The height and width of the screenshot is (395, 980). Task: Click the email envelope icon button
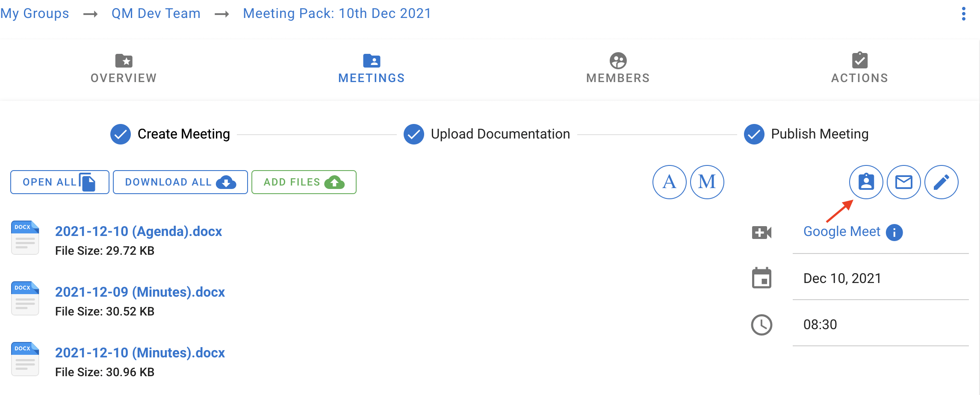903,182
